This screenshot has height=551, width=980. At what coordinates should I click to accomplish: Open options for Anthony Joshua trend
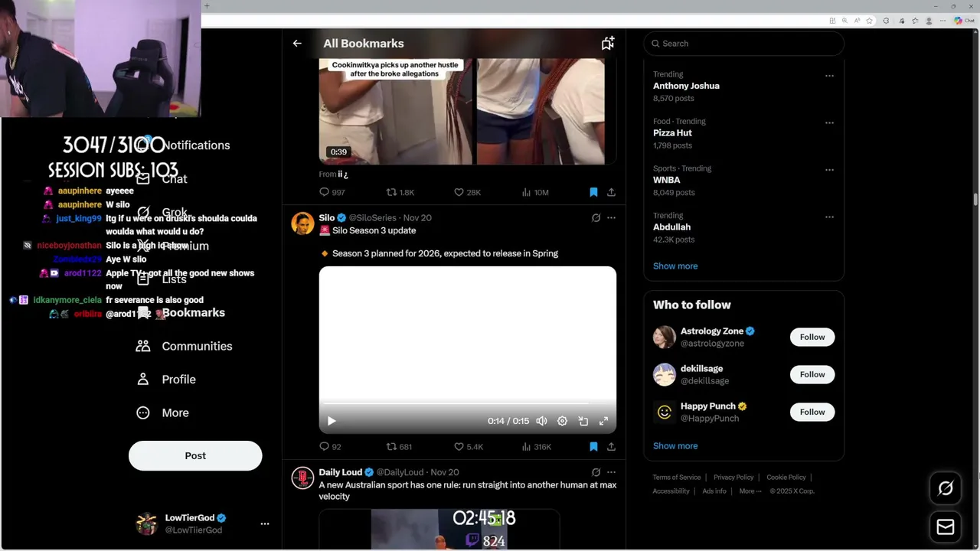click(829, 76)
